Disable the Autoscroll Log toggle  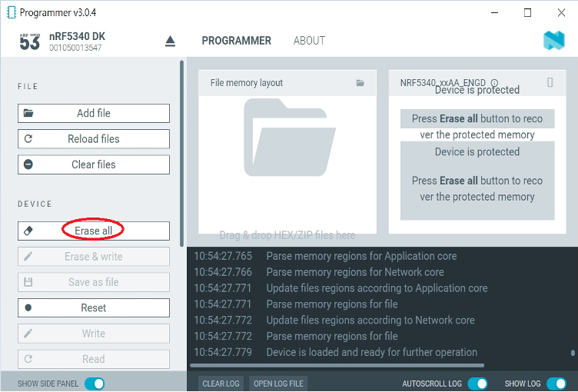click(x=477, y=384)
